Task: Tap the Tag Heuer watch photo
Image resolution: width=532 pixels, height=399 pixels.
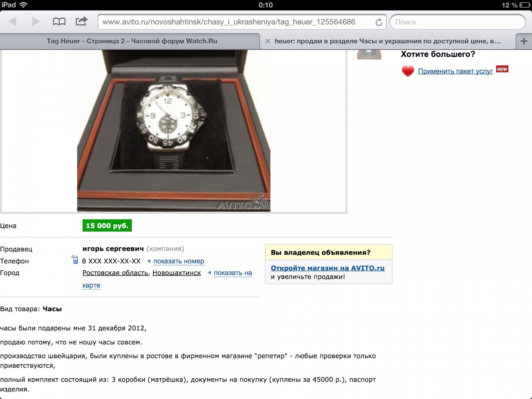Action: pos(174,131)
